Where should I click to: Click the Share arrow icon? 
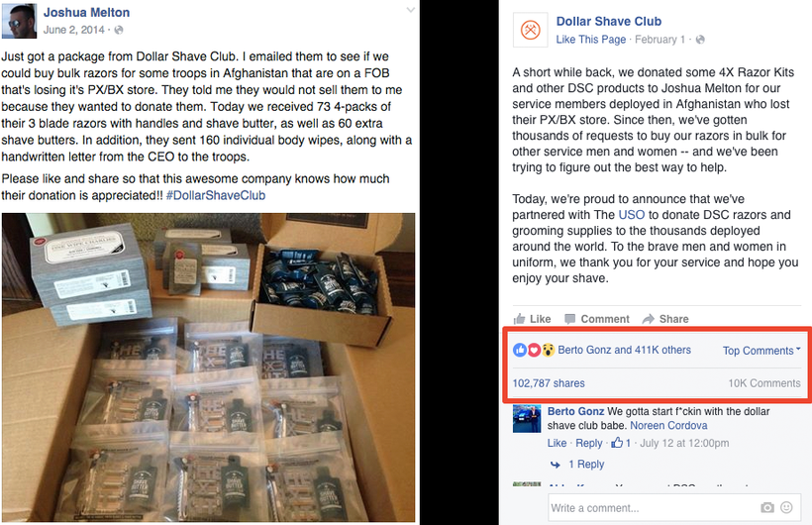point(649,319)
